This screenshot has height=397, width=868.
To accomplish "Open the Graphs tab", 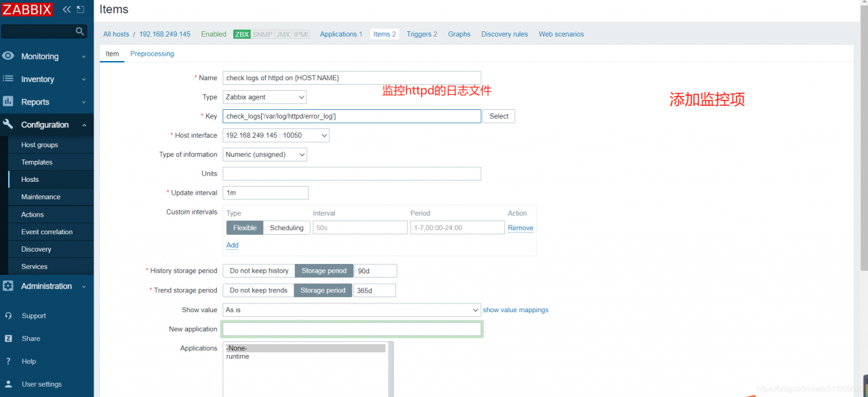I will click(459, 34).
